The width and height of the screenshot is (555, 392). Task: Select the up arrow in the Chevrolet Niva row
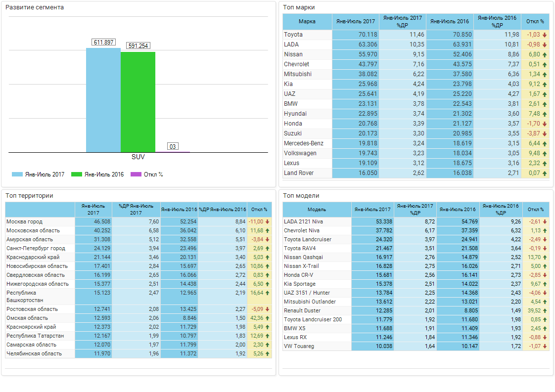tap(545, 231)
